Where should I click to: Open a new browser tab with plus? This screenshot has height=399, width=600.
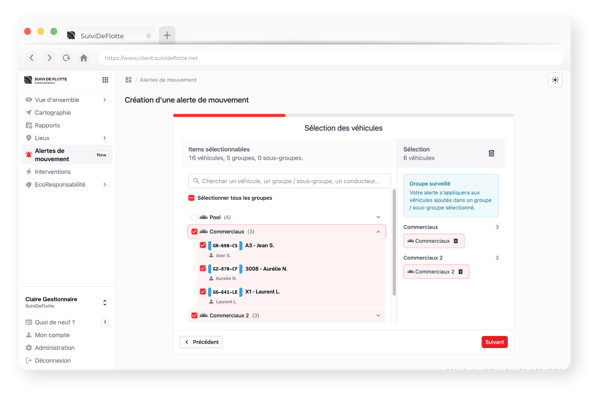coord(167,35)
